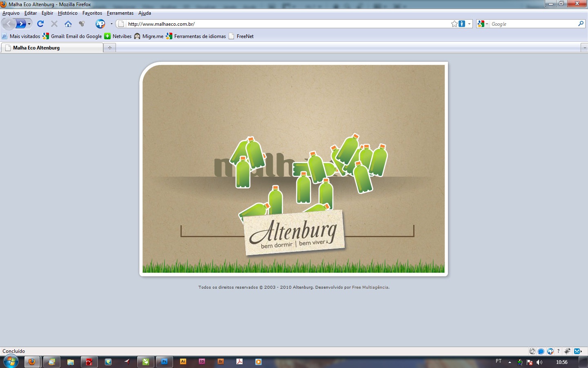Open the Histórico menu
The image size is (588, 368).
[x=68, y=13]
